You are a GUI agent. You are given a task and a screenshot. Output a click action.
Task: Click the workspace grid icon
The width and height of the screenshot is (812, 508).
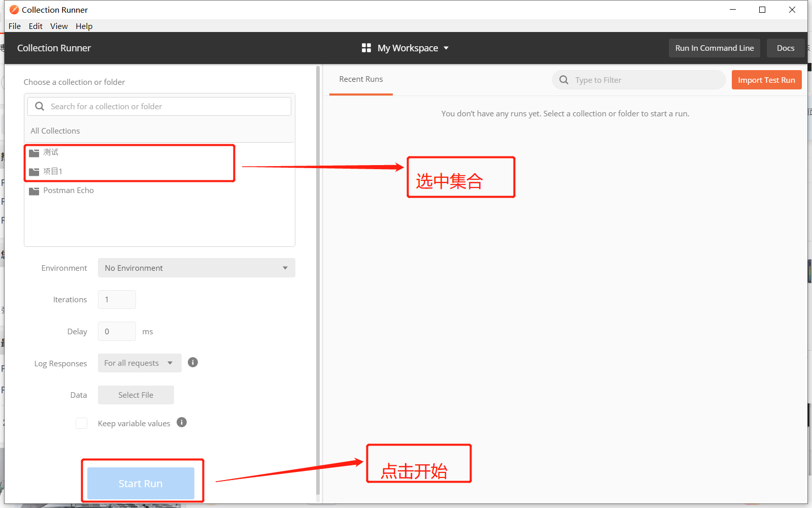[366, 48]
